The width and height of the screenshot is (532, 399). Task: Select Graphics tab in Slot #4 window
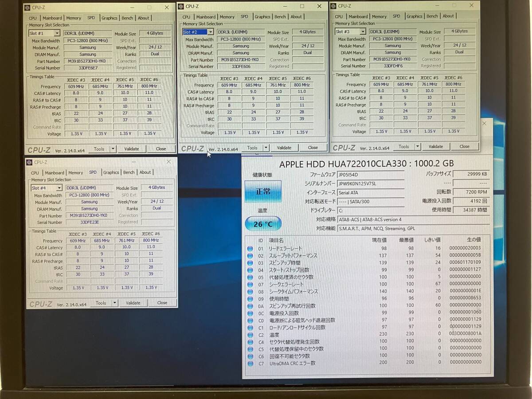click(111, 172)
